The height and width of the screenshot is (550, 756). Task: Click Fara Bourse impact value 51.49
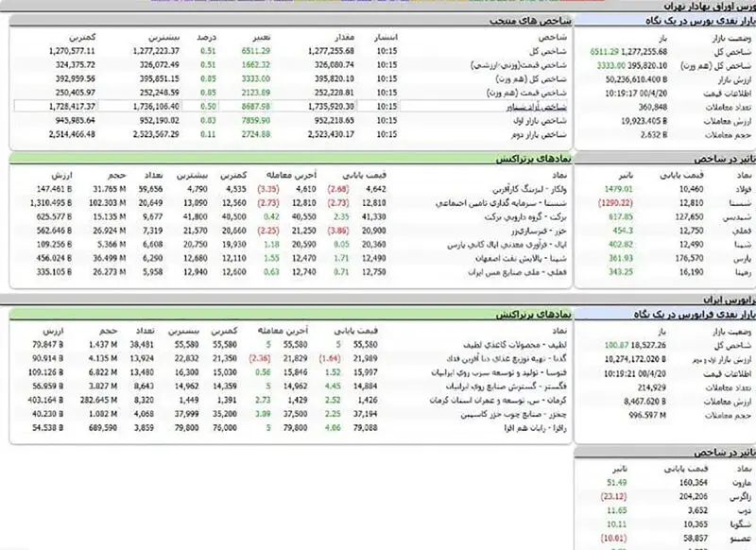pos(617,483)
